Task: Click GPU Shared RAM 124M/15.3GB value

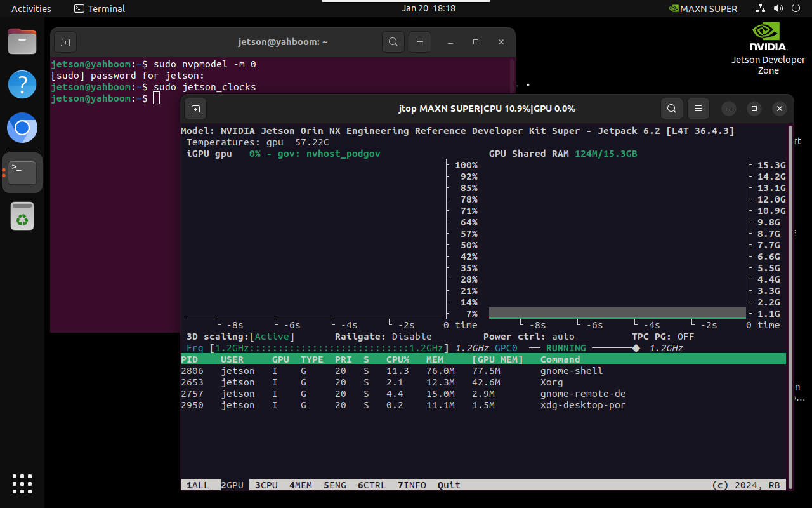Action: click(606, 154)
